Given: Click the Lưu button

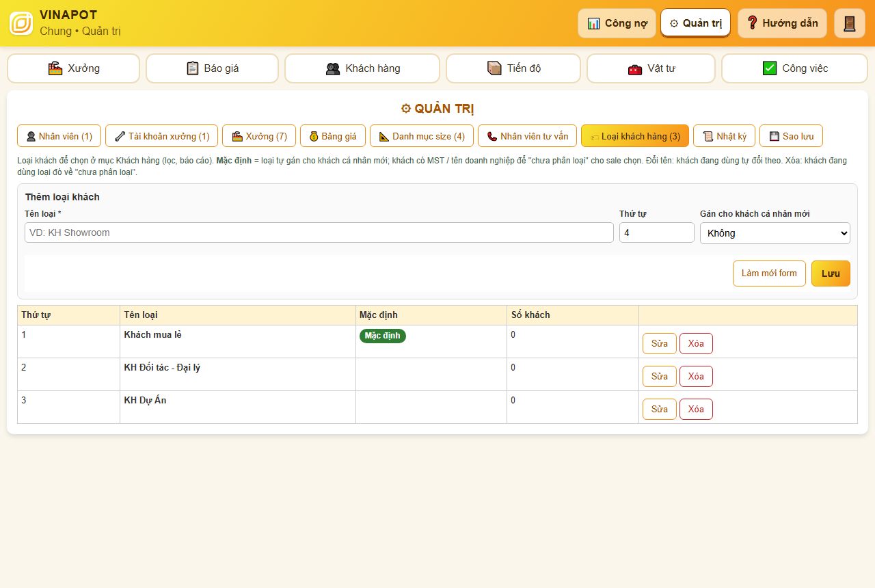Looking at the screenshot, I should coord(831,273).
